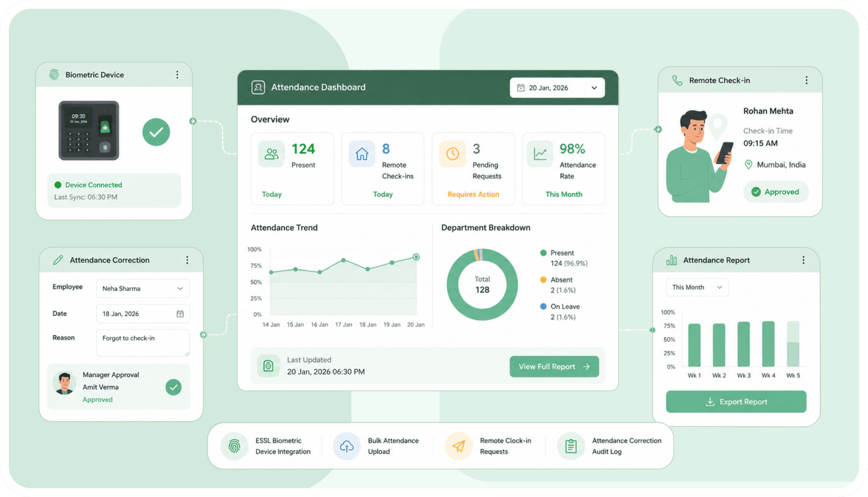
Task: Click the Total 128 donut chart center
Action: click(482, 285)
